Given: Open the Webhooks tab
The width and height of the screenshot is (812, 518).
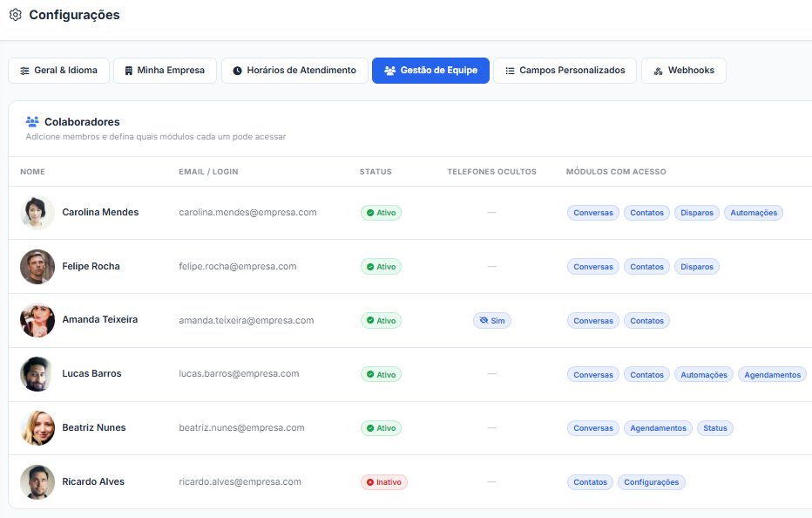Looking at the screenshot, I should (x=684, y=71).
